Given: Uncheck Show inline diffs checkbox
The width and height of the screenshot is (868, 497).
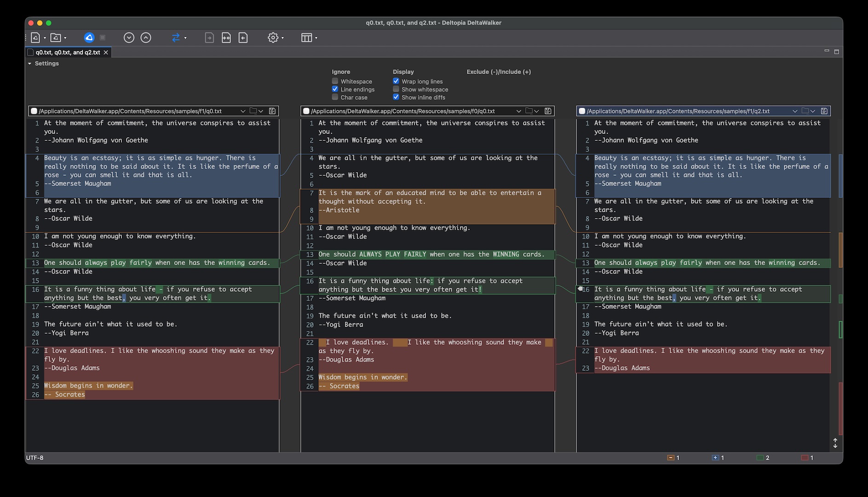Looking at the screenshot, I should click(396, 97).
